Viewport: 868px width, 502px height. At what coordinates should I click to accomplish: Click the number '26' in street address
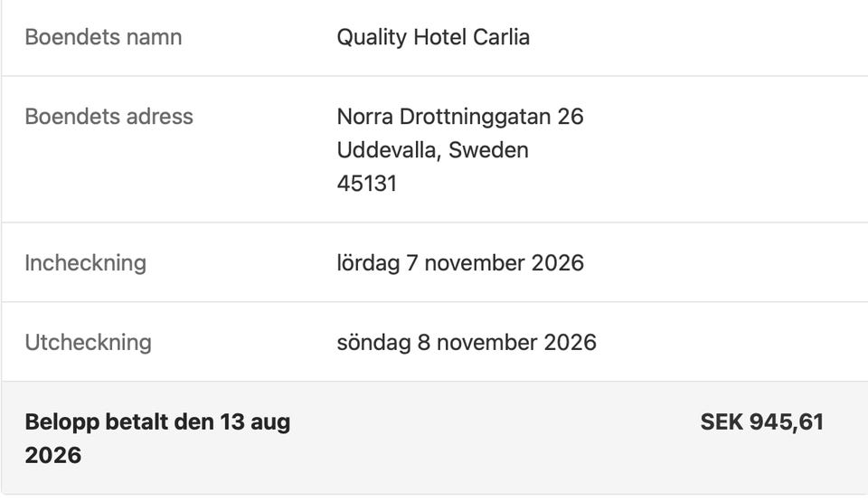(x=571, y=117)
